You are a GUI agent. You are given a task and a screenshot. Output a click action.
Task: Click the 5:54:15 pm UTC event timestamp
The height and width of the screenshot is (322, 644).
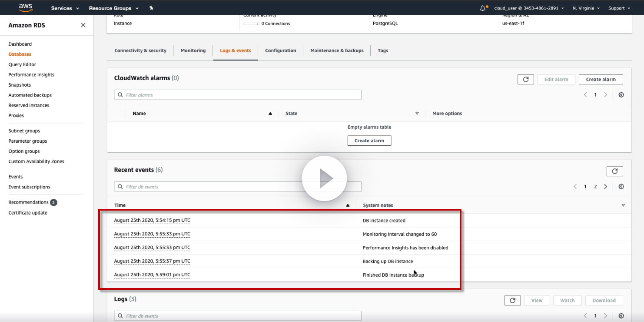point(152,220)
